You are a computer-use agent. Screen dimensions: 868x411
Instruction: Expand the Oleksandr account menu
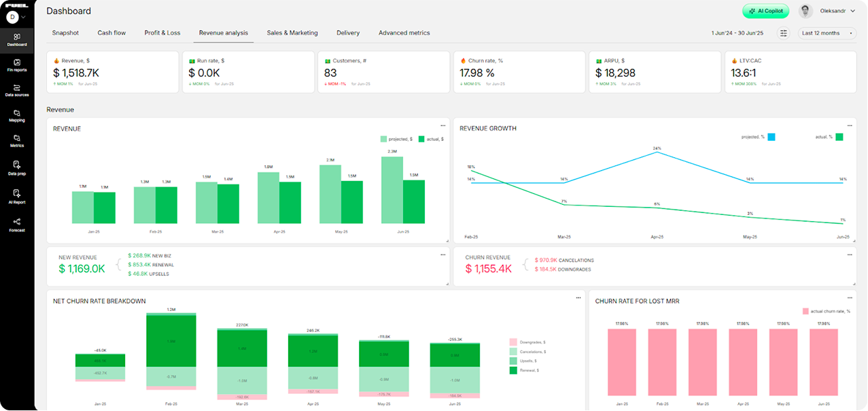pyautogui.click(x=832, y=11)
